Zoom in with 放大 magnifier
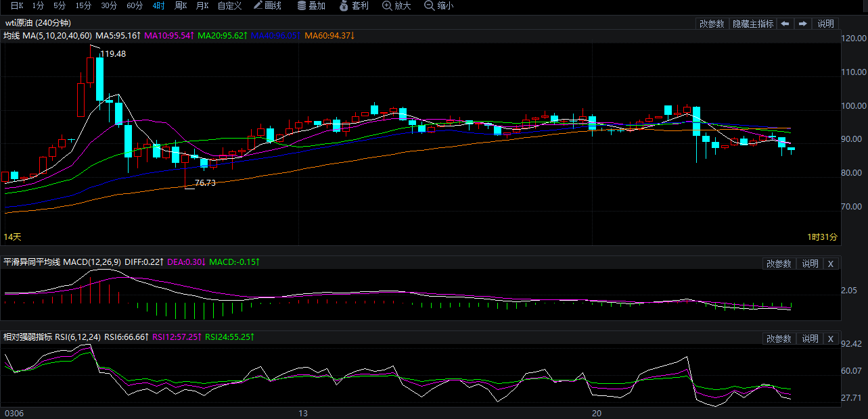Viewport: 868px width, 419px height. click(396, 6)
